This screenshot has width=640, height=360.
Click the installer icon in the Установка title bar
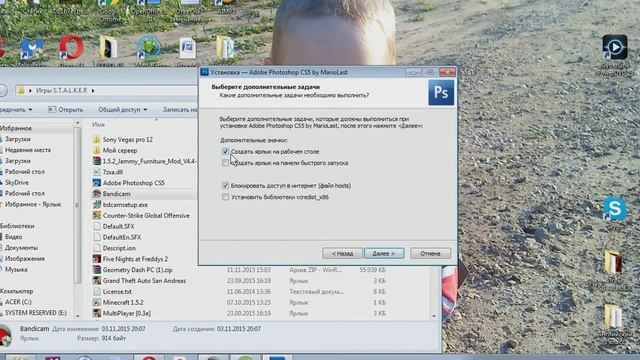[205, 72]
